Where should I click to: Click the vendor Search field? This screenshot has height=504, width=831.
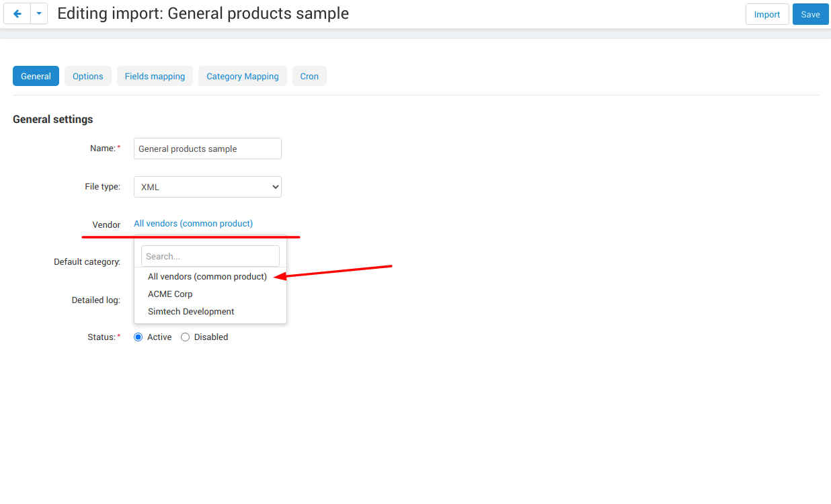coord(210,256)
